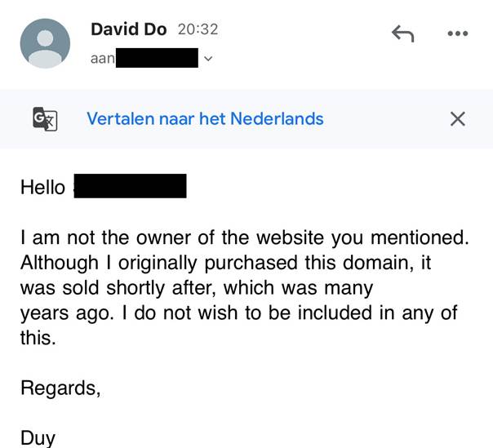
Task: Dismiss the translation banner with X
Action: click(x=458, y=119)
